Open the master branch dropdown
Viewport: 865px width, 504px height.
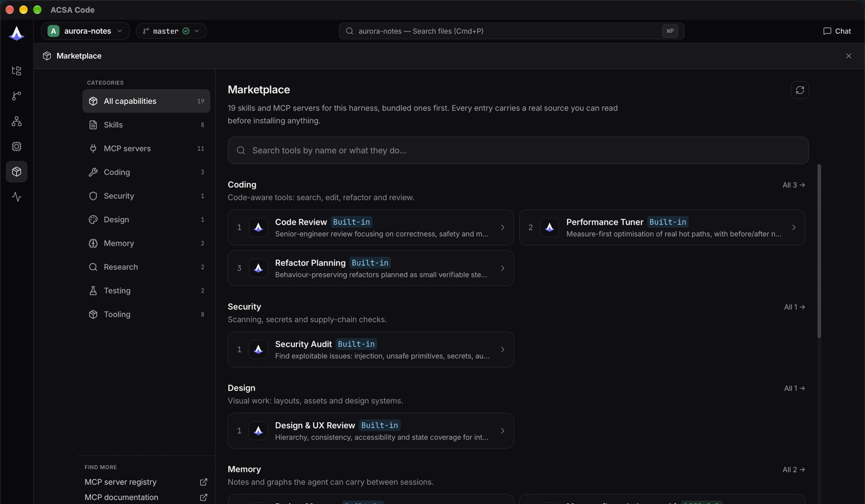pyautogui.click(x=171, y=31)
